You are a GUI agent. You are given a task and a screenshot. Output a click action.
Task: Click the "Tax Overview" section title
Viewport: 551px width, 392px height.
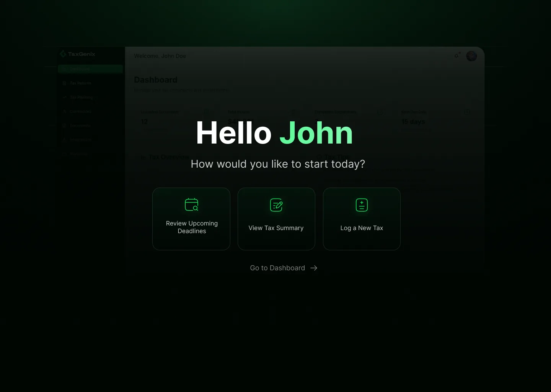(169, 157)
